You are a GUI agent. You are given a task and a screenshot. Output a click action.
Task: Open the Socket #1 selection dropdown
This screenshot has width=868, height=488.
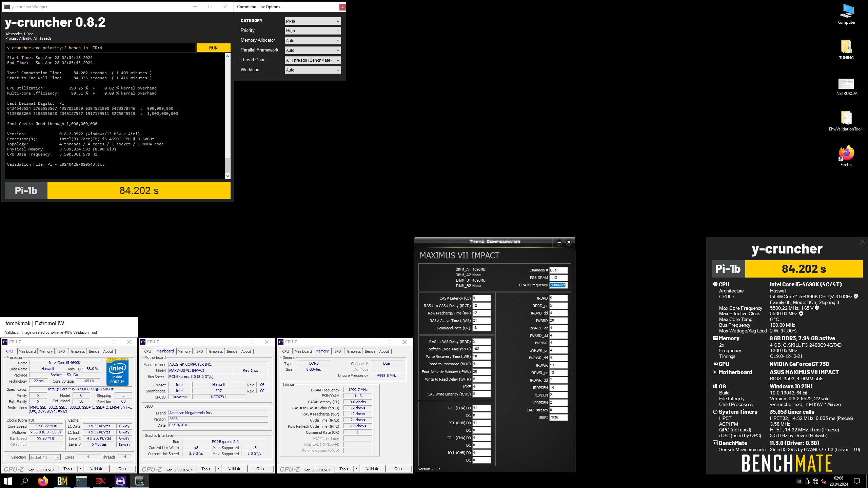[x=45, y=457]
